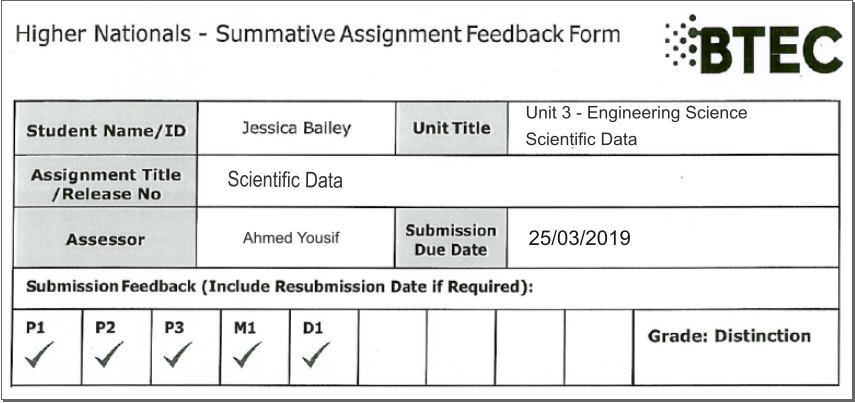Click the Unit 3 - Engineering Science text

point(636,113)
